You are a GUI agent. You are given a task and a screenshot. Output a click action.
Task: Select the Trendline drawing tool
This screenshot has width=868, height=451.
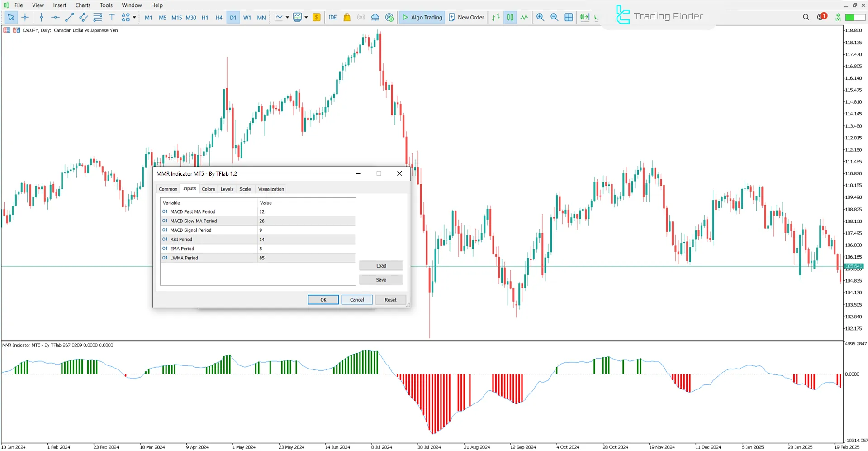[69, 17]
